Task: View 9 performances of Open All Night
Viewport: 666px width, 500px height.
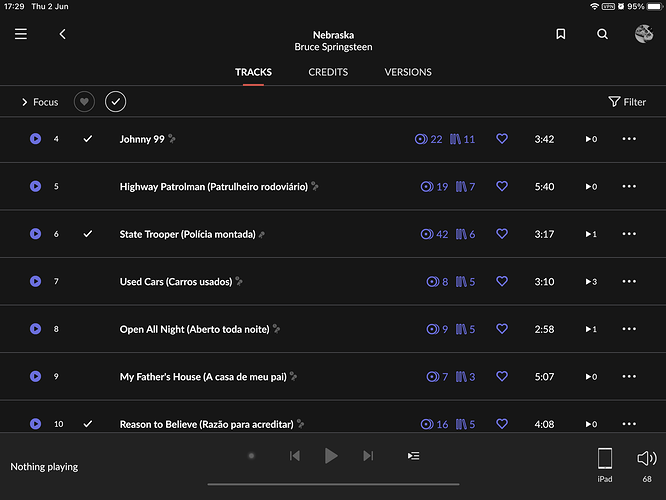Action: point(437,330)
